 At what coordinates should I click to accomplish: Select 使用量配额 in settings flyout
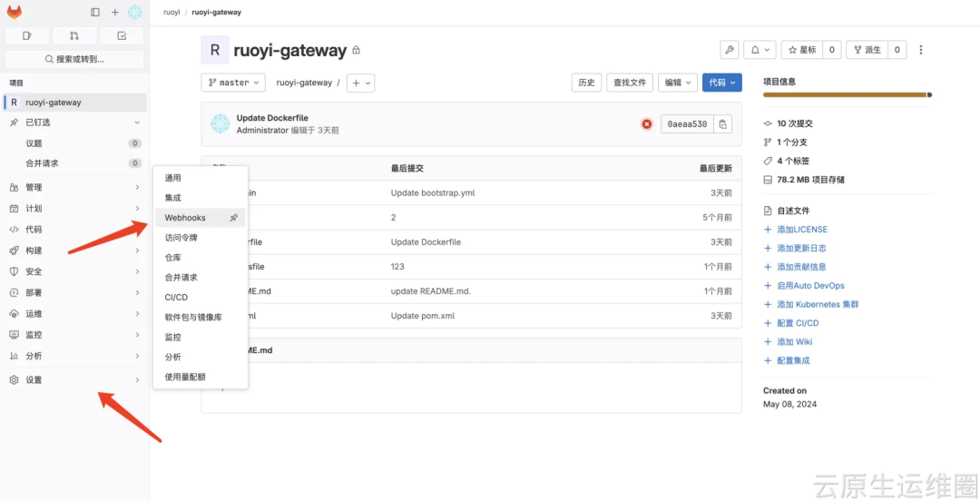pos(200,378)
